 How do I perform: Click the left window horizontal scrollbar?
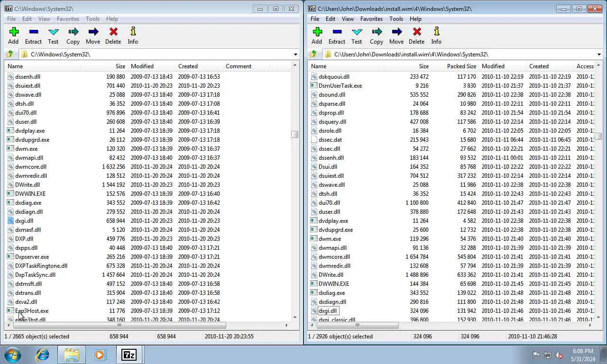[119, 325]
